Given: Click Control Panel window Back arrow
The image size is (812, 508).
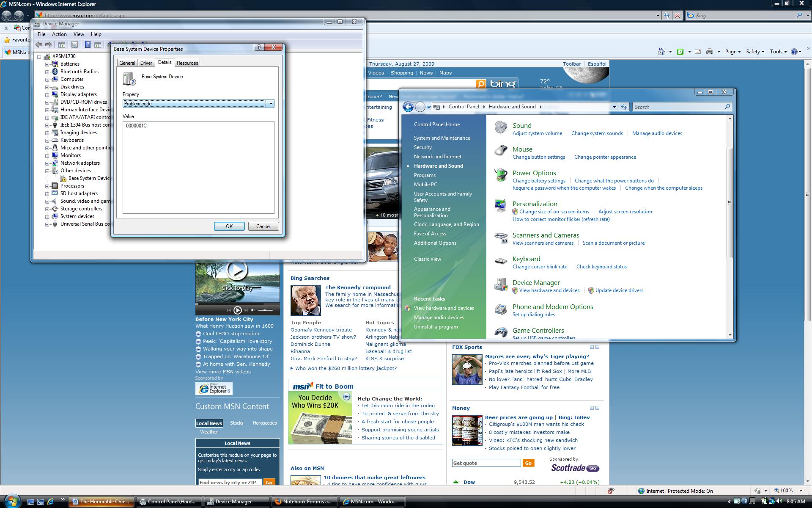Looking at the screenshot, I should pyautogui.click(x=408, y=107).
